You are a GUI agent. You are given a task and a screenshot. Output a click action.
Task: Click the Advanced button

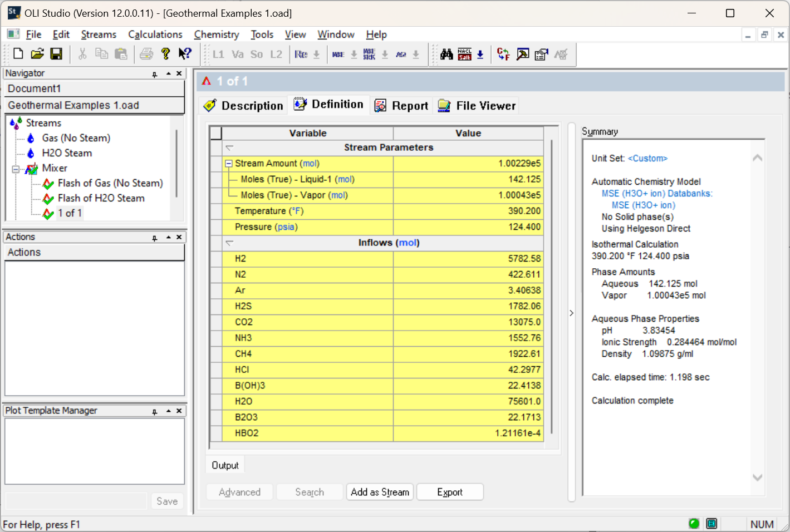tap(239, 492)
